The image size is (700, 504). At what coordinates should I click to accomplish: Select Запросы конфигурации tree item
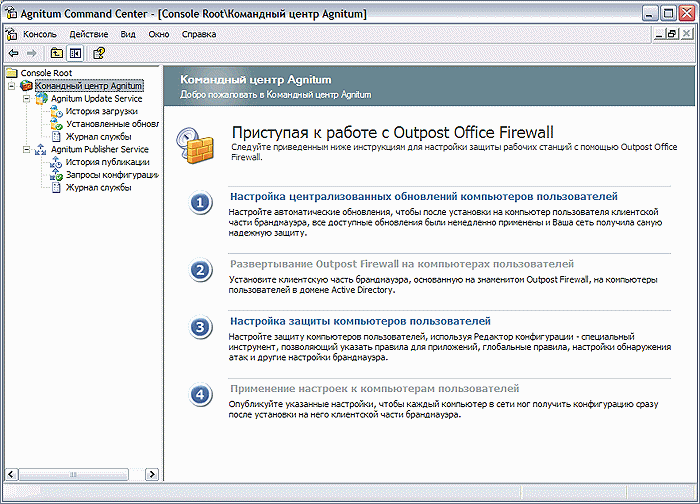click(x=112, y=175)
